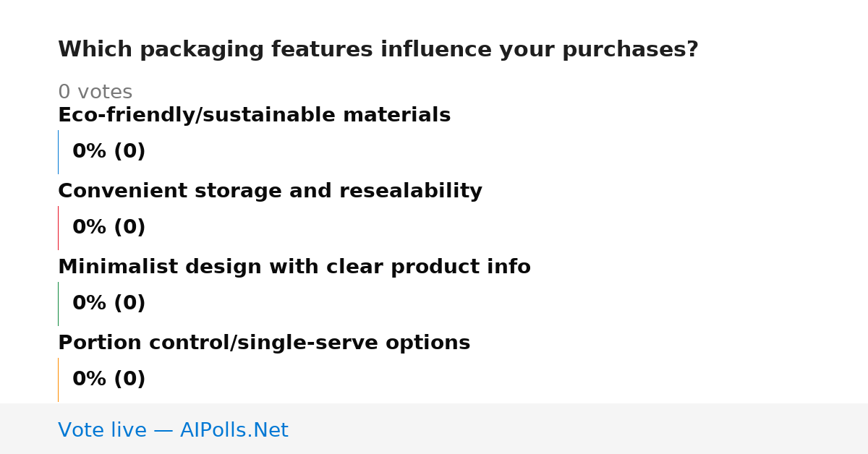Choose Minimalist design with clear product info
The width and height of the screenshot is (868, 454).
point(294,267)
